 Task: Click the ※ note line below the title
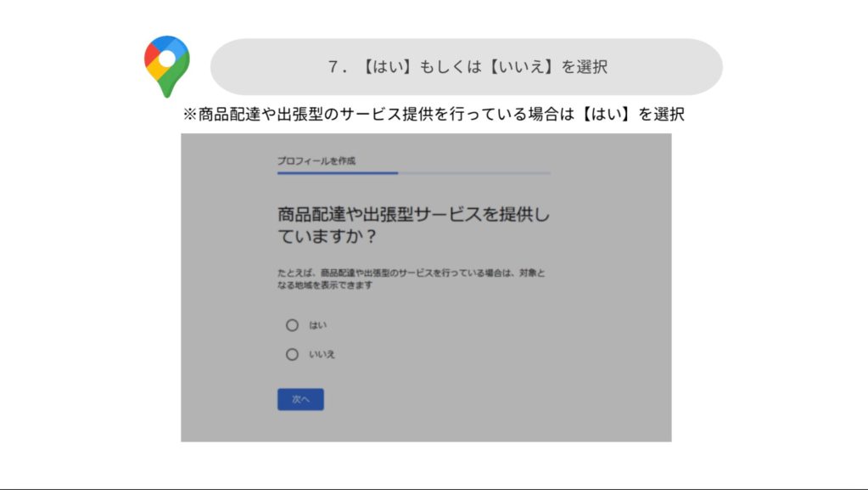pyautogui.click(x=434, y=114)
